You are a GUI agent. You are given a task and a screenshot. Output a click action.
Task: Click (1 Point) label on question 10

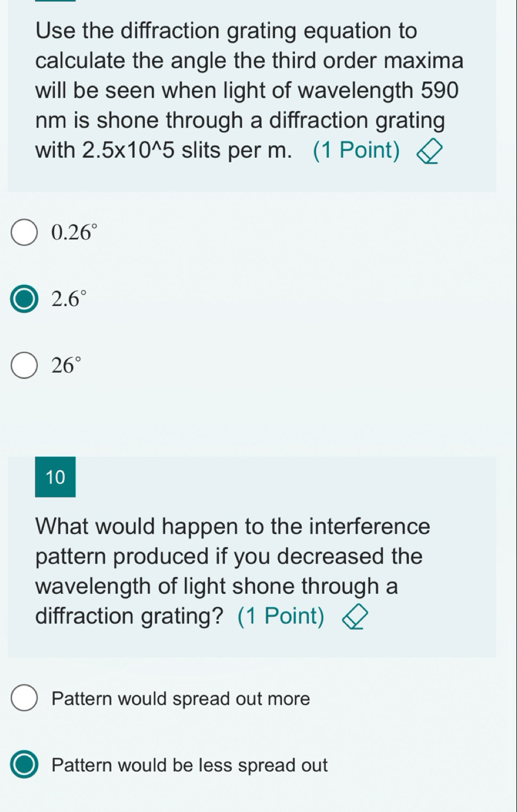point(281,616)
